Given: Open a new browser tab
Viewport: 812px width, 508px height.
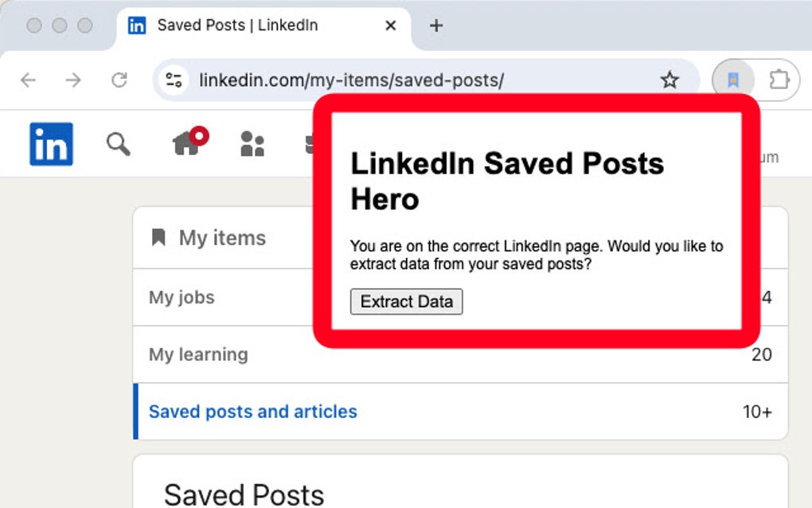Looking at the screenshot, I should [x=435, y=25].
